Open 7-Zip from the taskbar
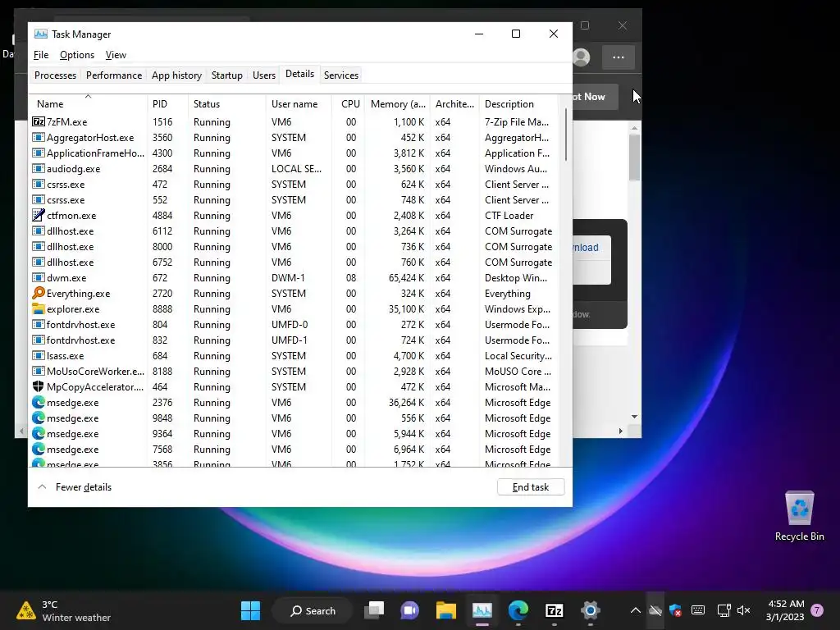The width and height of the screenshot is (840, 630). (554, 610)
